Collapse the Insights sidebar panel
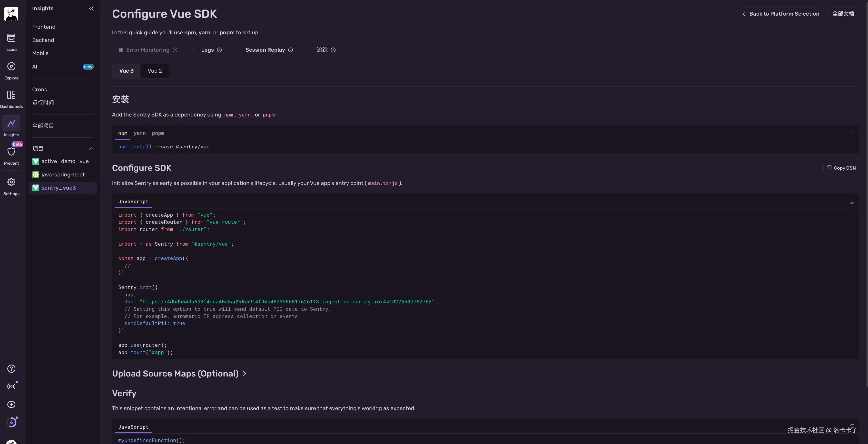Screen dimensions: 868x444 click(x=91, y=9)
